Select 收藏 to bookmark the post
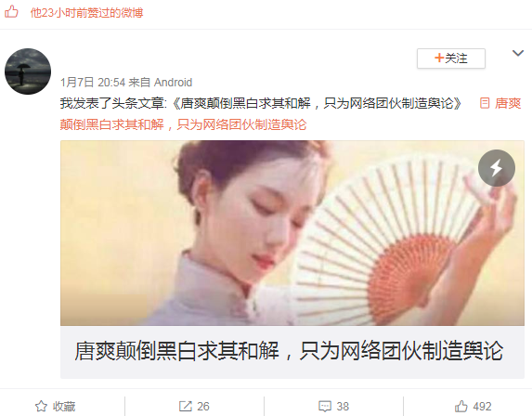The image size is (532, 416). pyautogui.click(x=64, y=406)
